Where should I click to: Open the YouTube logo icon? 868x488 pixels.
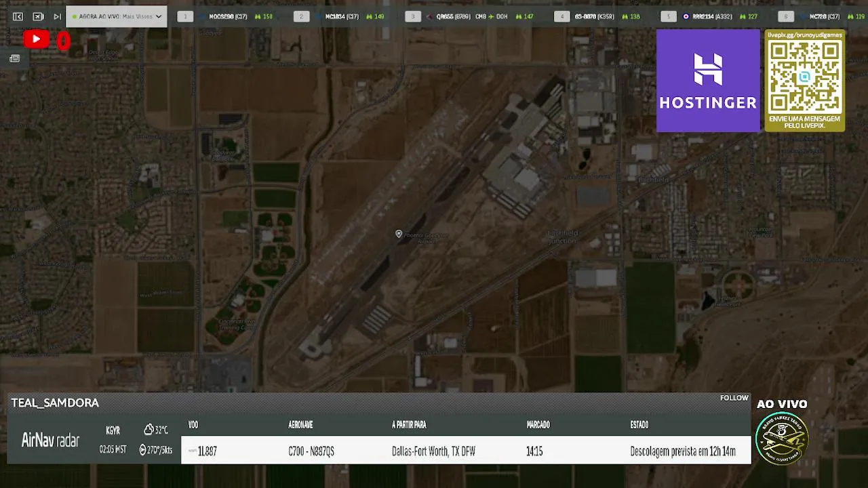click(x=36, y=40)
